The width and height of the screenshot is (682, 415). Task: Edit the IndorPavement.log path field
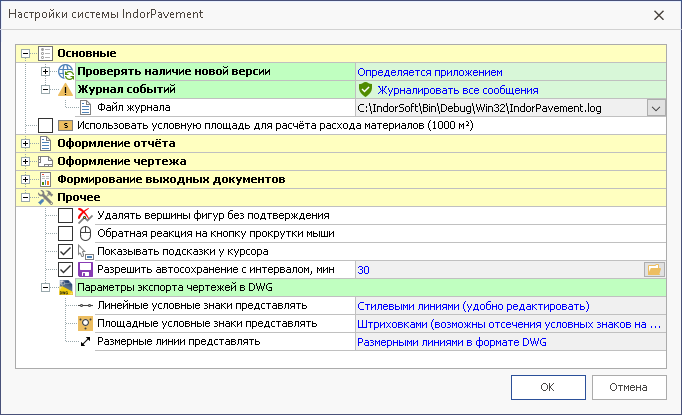pyautogui.click(x=501, y=108)
